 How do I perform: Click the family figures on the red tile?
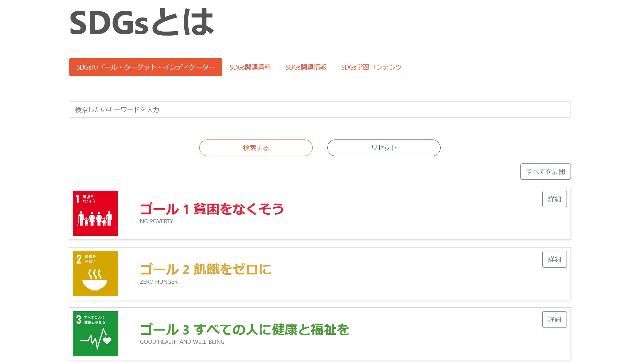coord(95,218)
